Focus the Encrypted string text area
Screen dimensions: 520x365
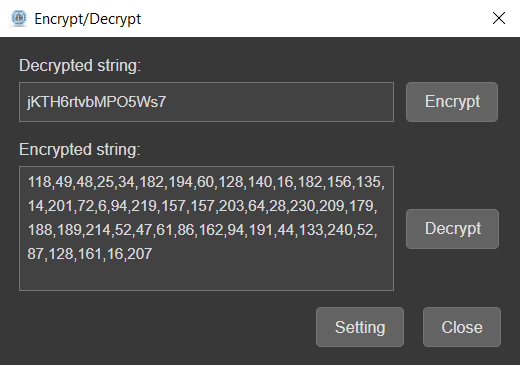click(206, 228)
